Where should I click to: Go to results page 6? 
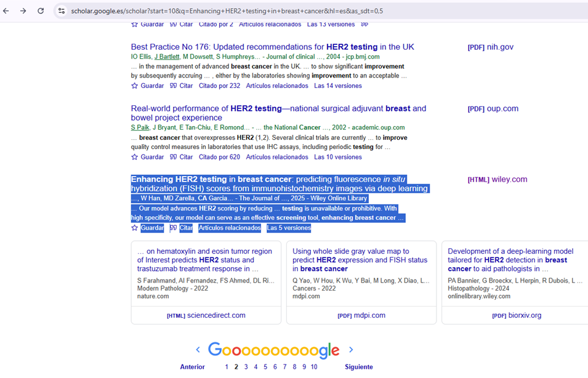point(275,367)
